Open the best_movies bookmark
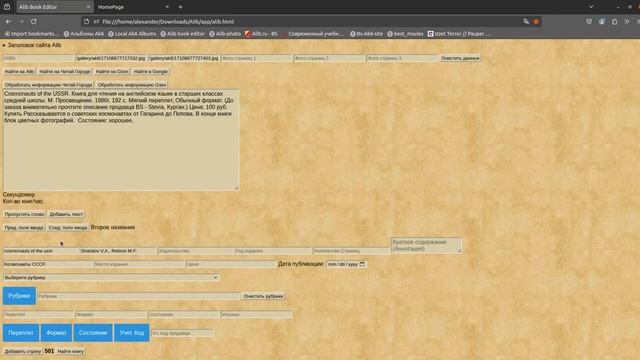 pos(405,34)
